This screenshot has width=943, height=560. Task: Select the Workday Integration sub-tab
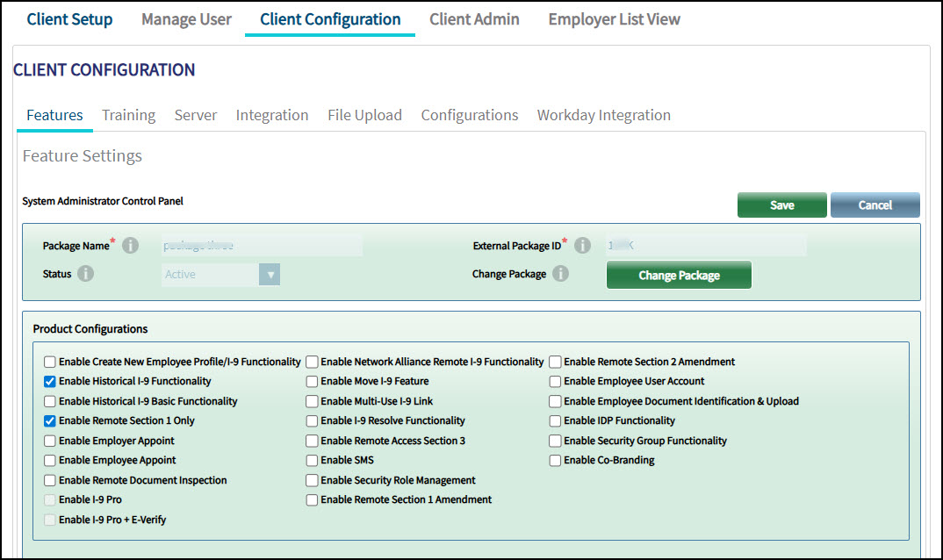pos(603,115)
